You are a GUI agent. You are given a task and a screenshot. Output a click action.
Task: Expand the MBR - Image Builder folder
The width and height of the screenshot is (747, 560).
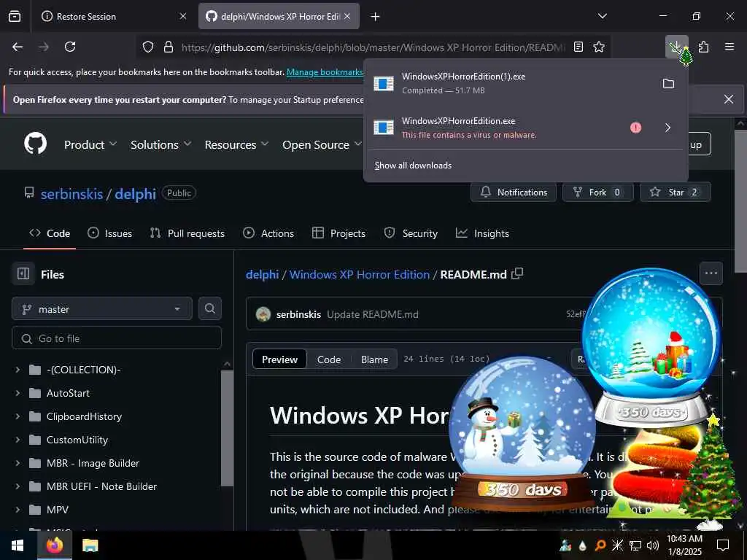point(18,463)
